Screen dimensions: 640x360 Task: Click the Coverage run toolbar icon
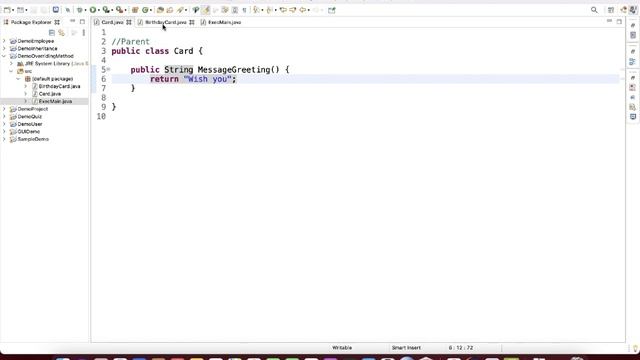tap(106, 10)
